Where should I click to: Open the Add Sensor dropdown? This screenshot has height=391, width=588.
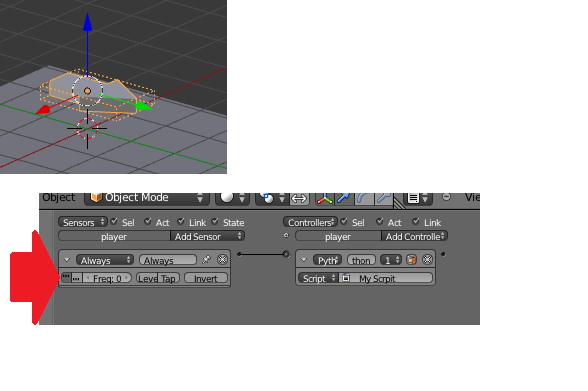207,237
